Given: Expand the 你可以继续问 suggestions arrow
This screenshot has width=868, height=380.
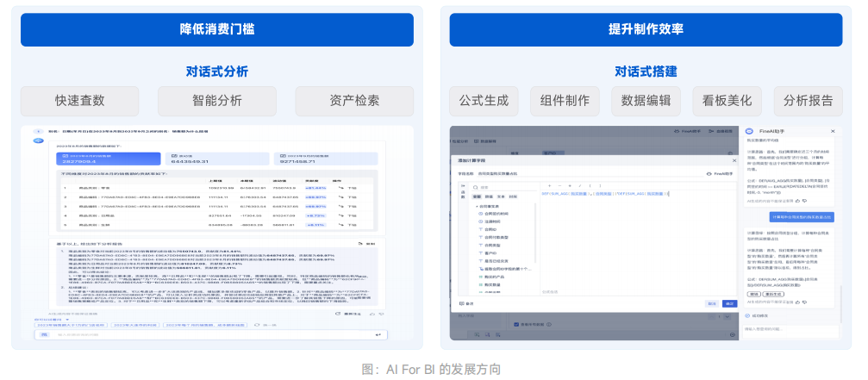Looking at the screenshot, I should 67,320.
